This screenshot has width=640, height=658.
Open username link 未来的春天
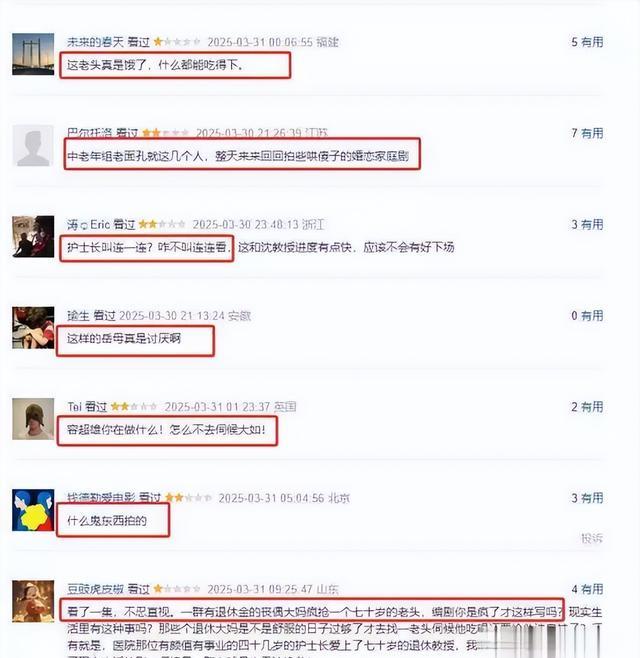click(x=95, y=42)
